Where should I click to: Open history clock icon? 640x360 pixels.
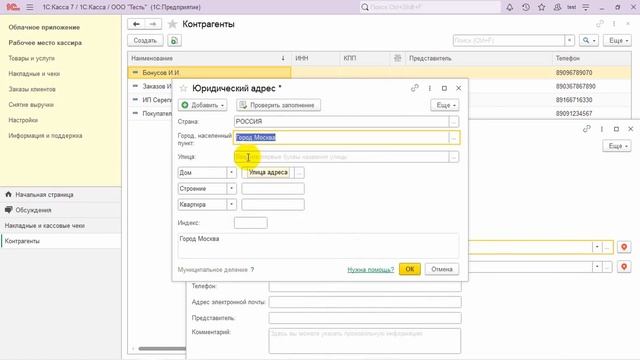526,7
